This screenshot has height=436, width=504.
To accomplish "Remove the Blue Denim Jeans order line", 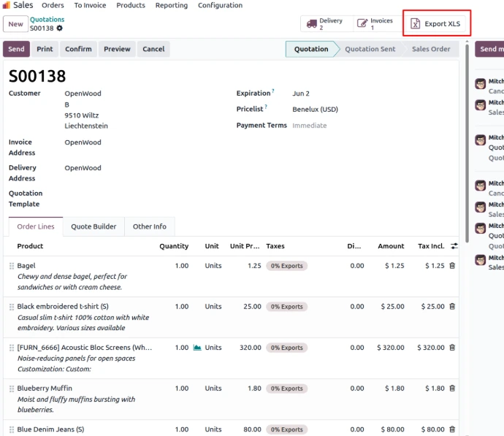I will [452, 429].
